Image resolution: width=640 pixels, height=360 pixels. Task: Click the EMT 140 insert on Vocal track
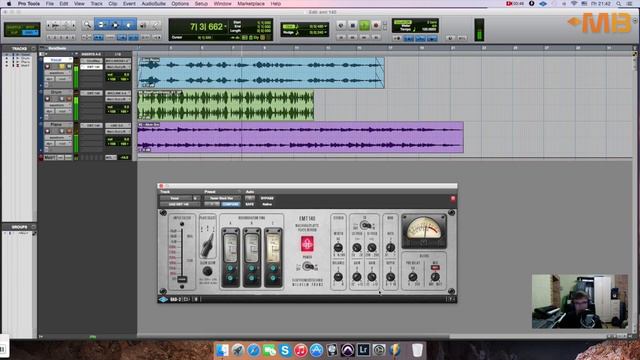click(91, 67)
